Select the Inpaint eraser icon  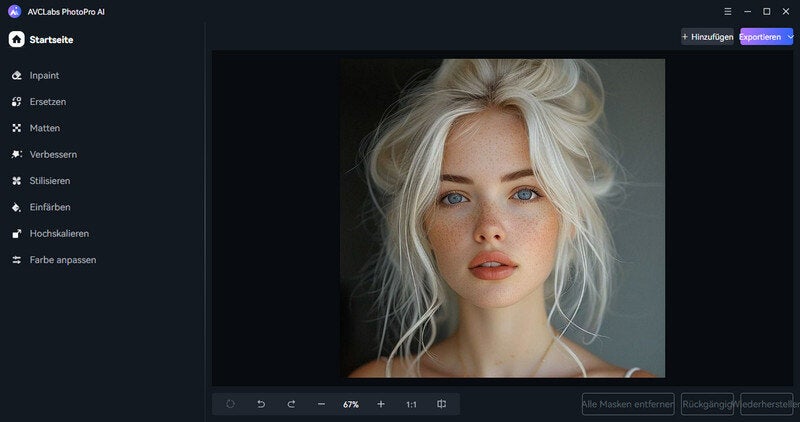click(17, 76)
